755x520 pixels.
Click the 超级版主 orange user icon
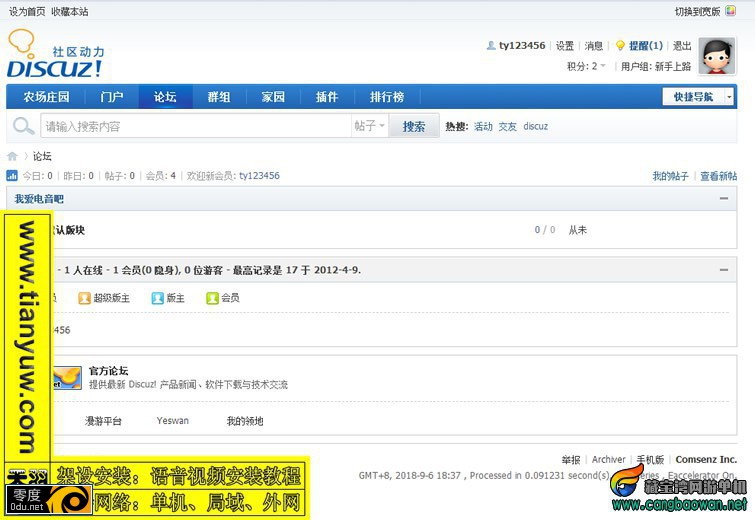(x=84, y=298)
